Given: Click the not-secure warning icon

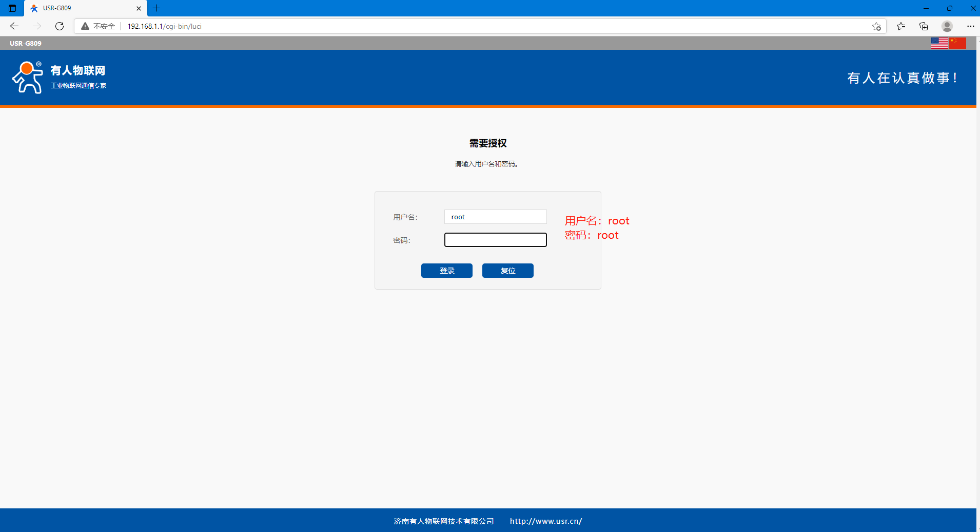Looking at the screenshot, I should [85, 26].
